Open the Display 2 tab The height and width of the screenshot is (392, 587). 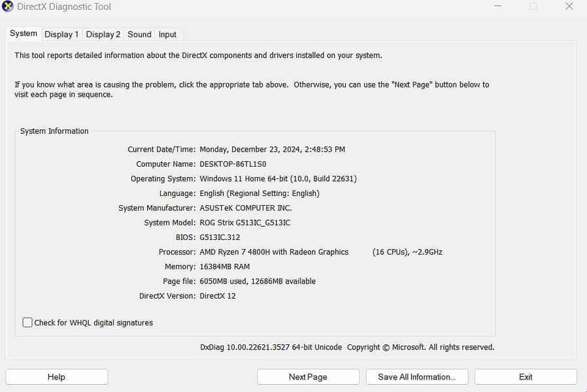[103, 35]
